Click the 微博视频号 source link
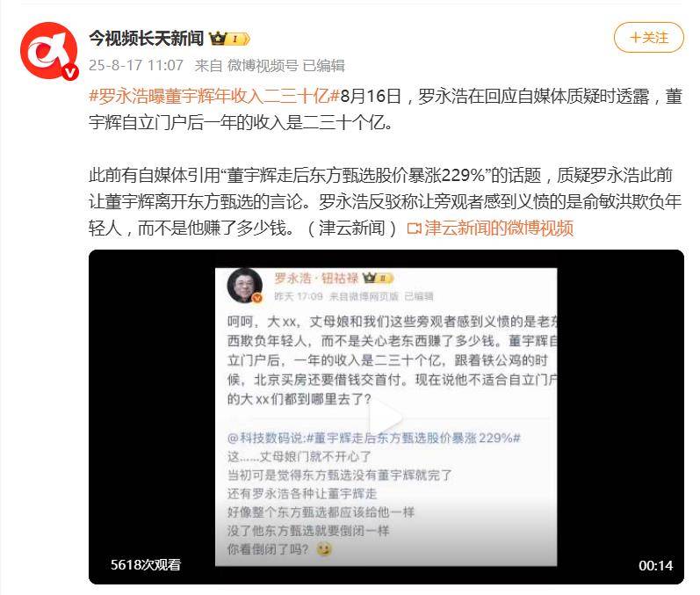Screen dimensions: 700x595 (x=263, y=66)
